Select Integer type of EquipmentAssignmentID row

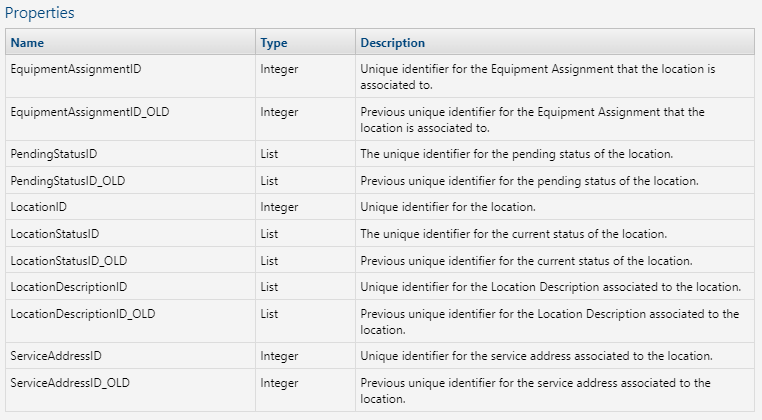(279, 69)
